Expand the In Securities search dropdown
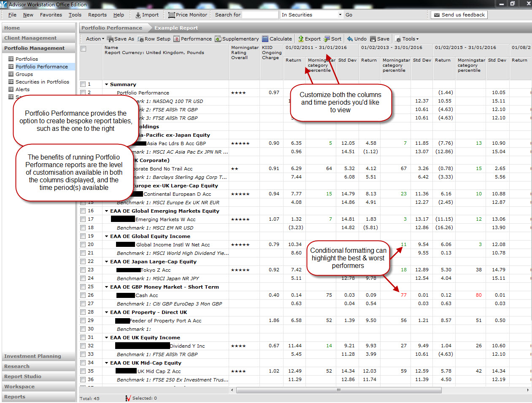532x403 pixels. 340,15
